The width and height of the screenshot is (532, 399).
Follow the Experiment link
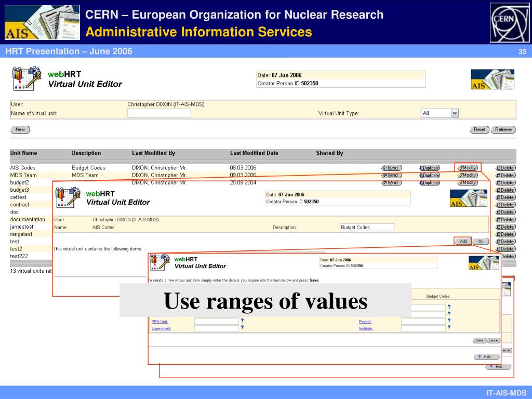pos(161,328)
